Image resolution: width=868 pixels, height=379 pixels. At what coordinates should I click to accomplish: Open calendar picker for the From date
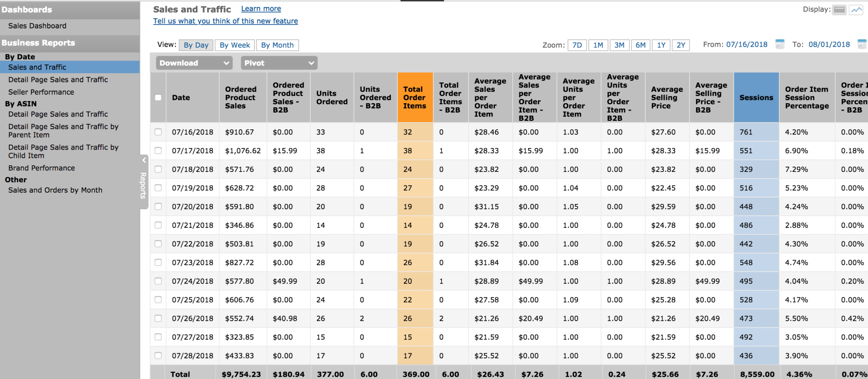coord(780,44)
